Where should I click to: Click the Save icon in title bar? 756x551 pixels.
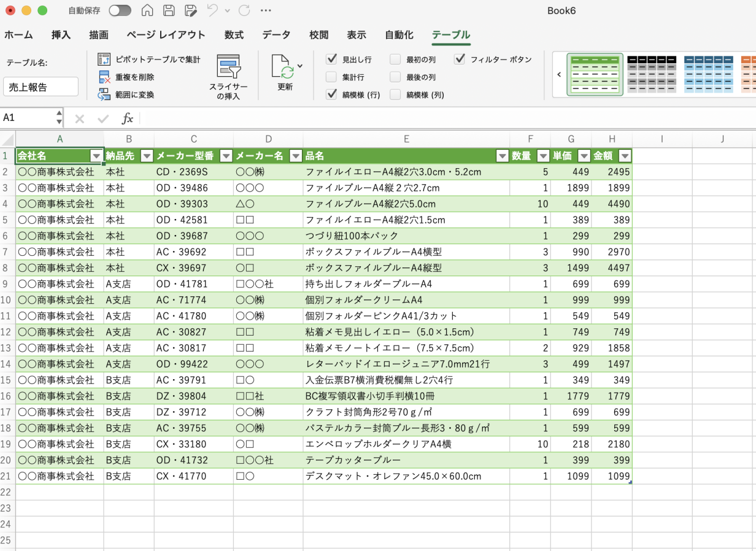coord(169,10)
